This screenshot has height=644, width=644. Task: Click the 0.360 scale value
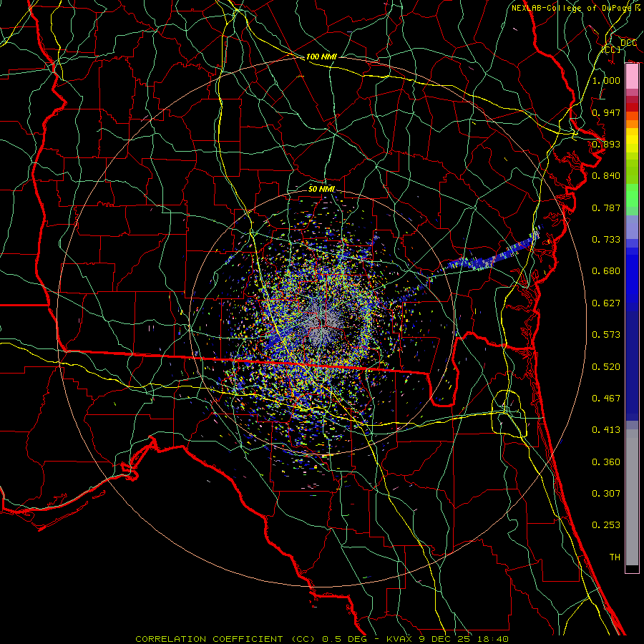[x=606, y=462]
